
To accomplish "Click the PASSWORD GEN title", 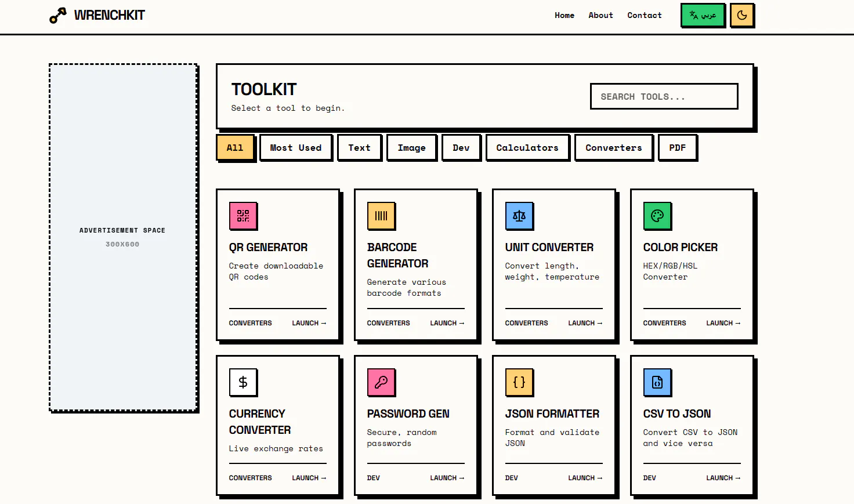I will tap(408, 414).
